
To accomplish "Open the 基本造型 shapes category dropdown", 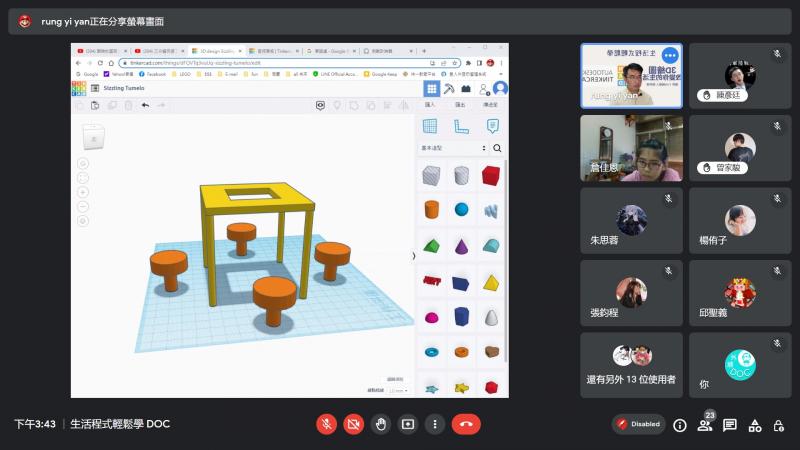I will (453, 148).
